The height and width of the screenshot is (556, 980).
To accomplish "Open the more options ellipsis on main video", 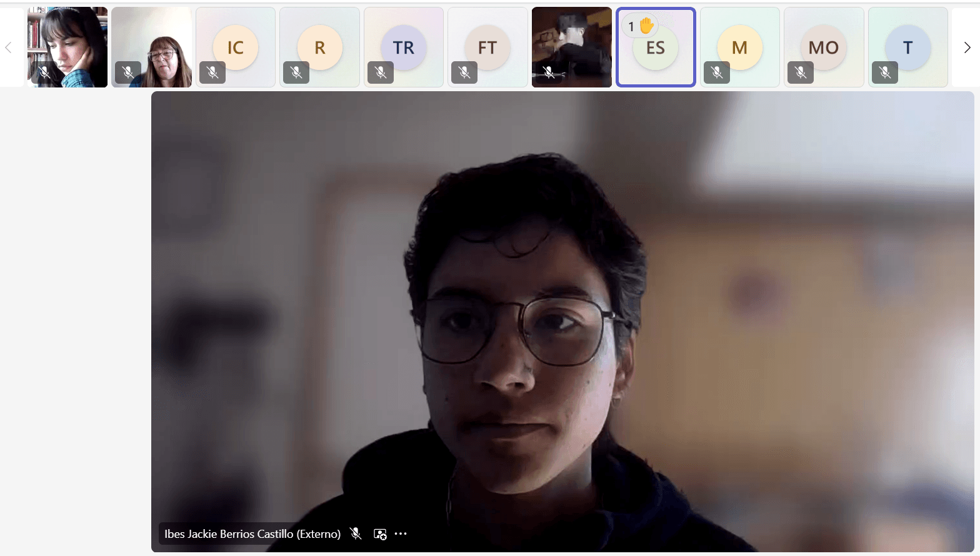I will 401,534.
